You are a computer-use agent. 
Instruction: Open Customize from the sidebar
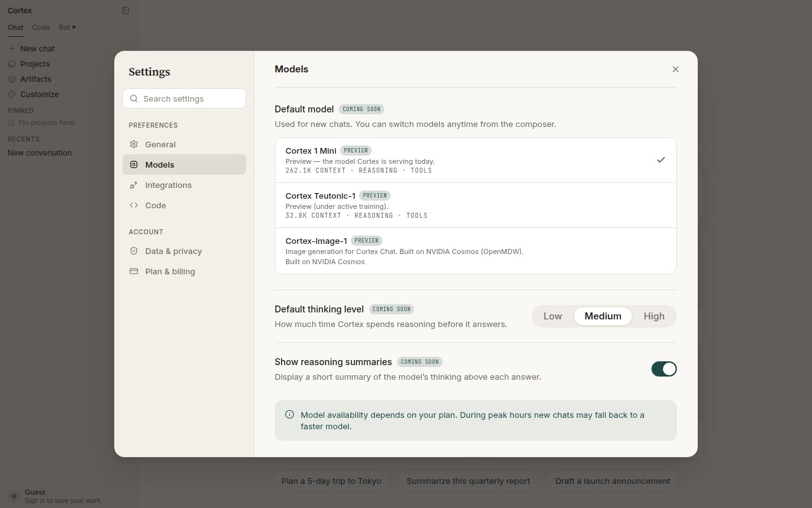(x=69, y=94)
